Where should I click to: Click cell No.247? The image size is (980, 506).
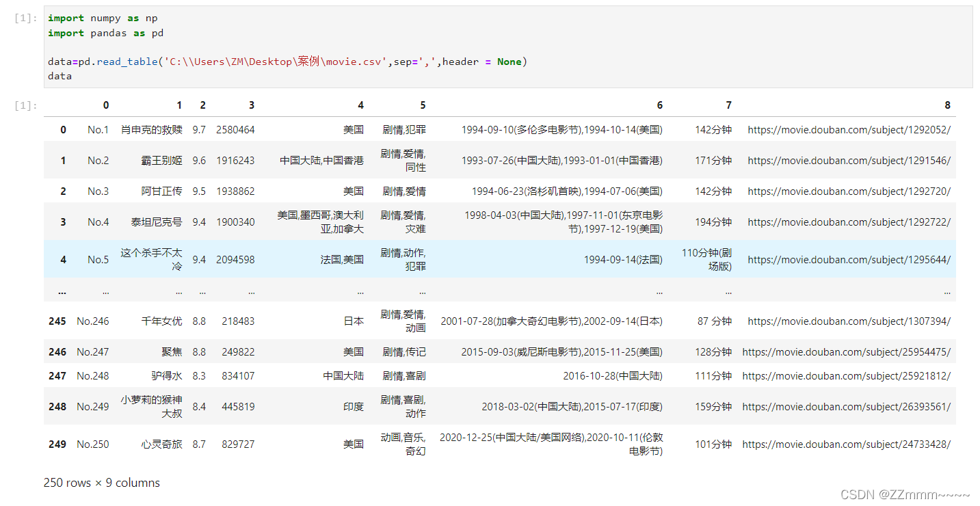pos(93,351)
